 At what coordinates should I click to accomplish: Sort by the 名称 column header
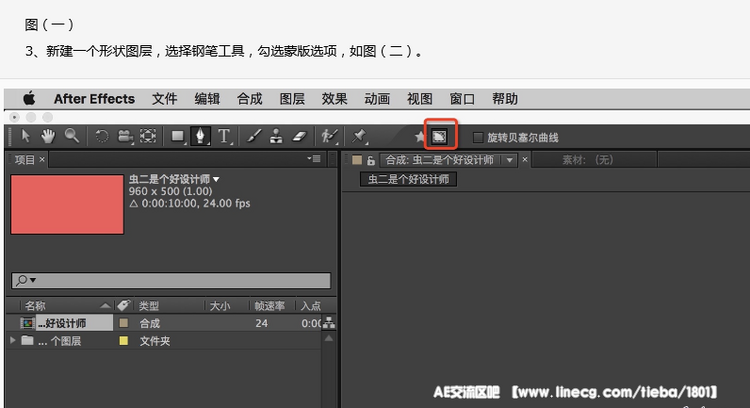coord(35,306)
